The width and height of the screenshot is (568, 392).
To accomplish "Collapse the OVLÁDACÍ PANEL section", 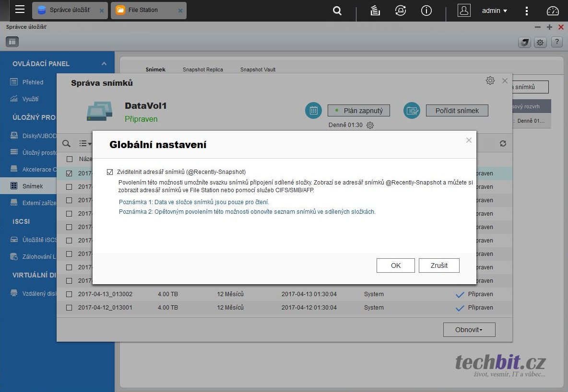I will click(x=104, y=64).
